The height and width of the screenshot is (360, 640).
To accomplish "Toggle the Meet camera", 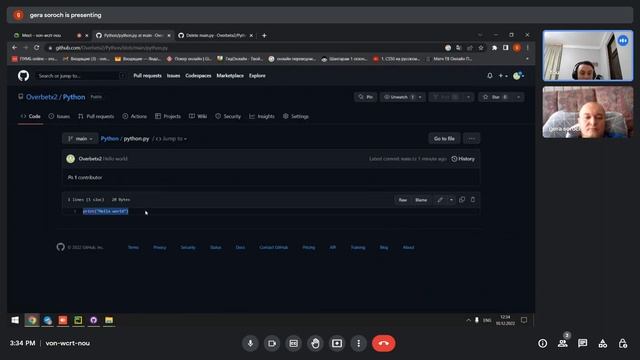I will tap(272, 343).
